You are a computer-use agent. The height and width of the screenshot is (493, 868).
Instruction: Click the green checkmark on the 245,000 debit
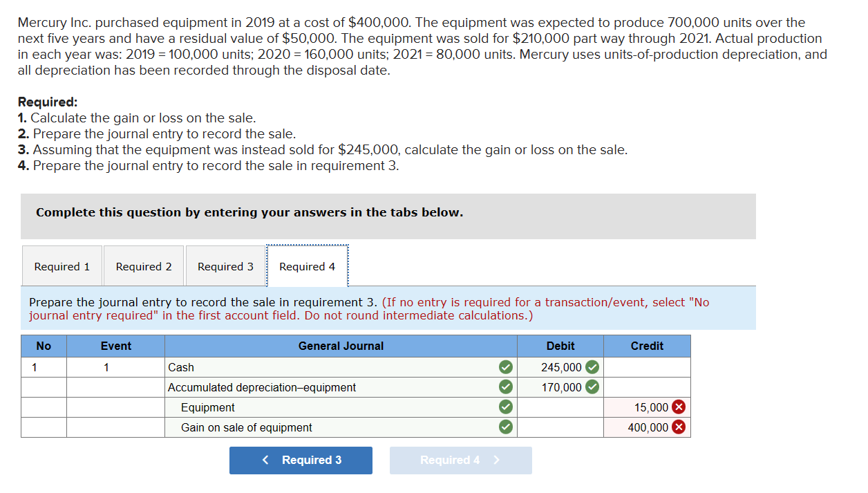tap(592, 367)
